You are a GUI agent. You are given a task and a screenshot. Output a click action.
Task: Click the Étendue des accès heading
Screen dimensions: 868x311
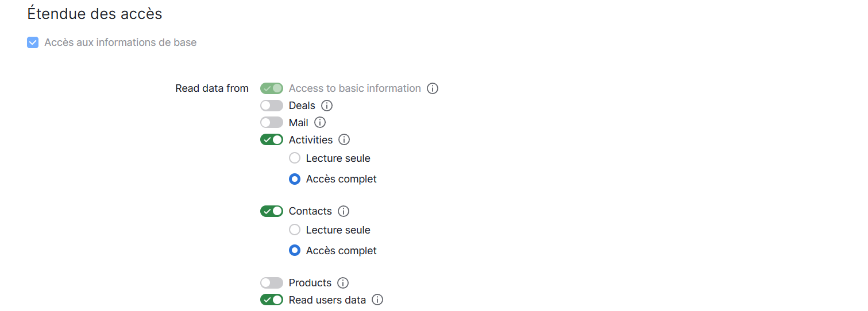pyautogui.click(x=95, y=14)
